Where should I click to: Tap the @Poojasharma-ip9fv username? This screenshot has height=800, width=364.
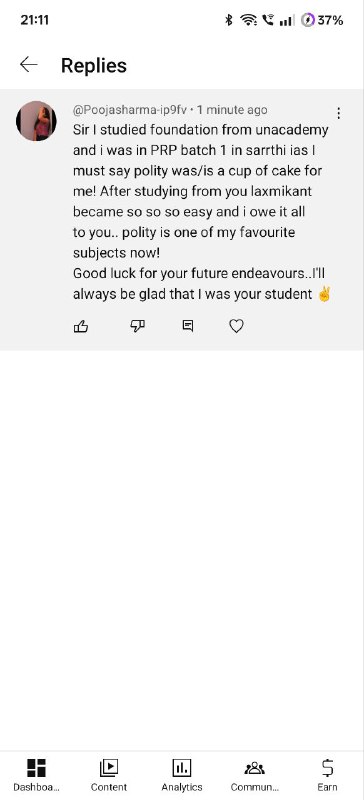click(130, 110)
